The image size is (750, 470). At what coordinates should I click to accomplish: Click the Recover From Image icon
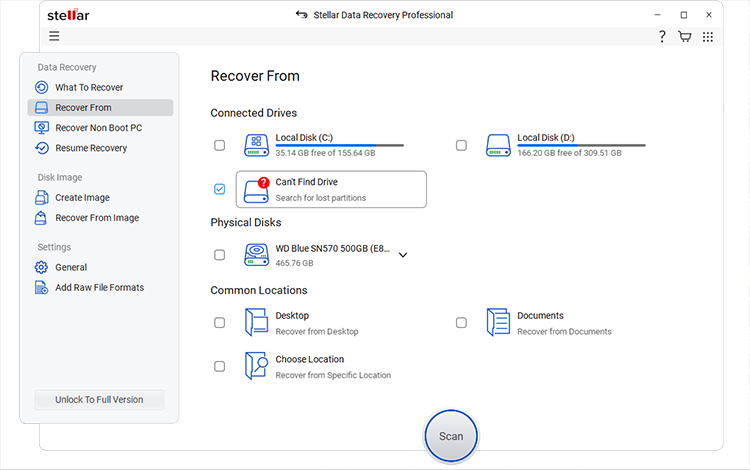41,218
